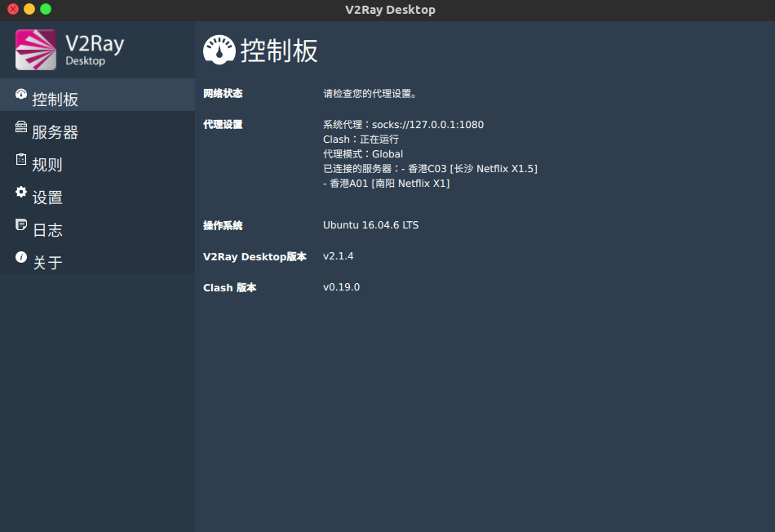The width and height of the screenshot is (775, 532).
Task: Click the V2Ray Desktop logo image
Action: [x=36, y=50]
